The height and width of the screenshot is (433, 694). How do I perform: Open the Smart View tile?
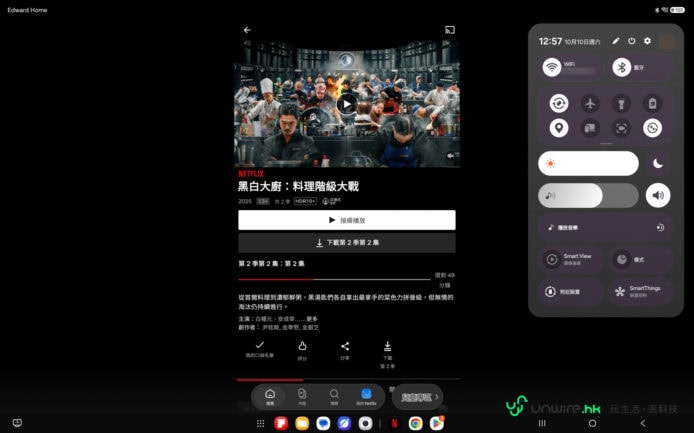[x=571, y=259]
